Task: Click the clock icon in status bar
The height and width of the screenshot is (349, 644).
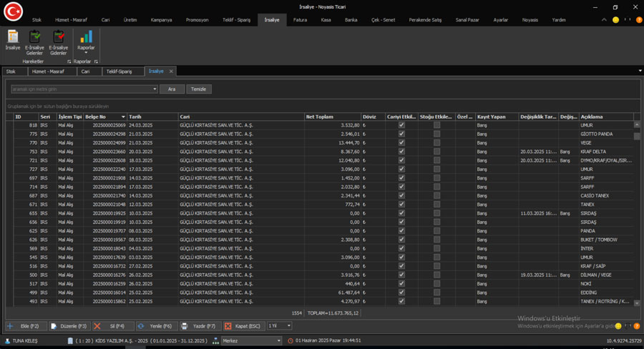Action: pyautogui.click(x=291, y=341)
